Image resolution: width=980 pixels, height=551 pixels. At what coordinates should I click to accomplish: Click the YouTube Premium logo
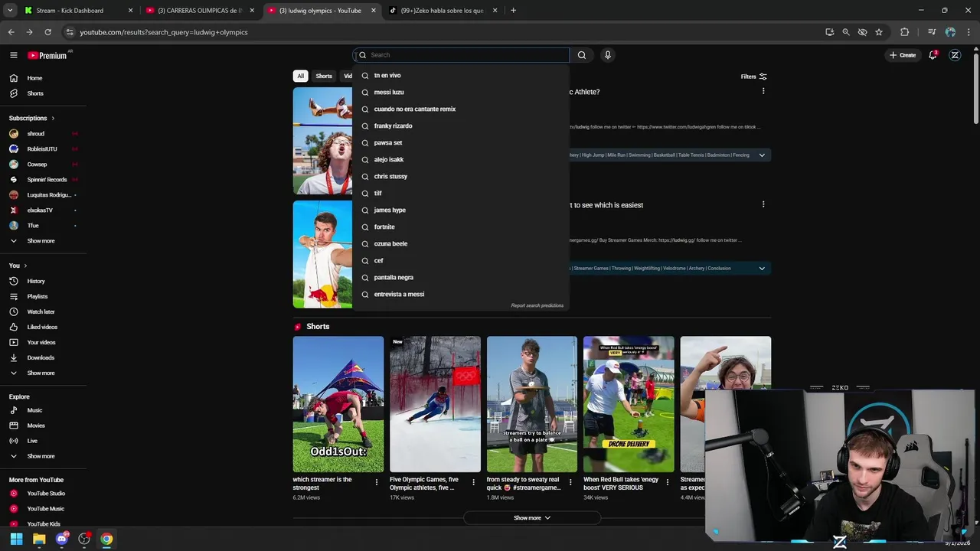click(47, 55)
